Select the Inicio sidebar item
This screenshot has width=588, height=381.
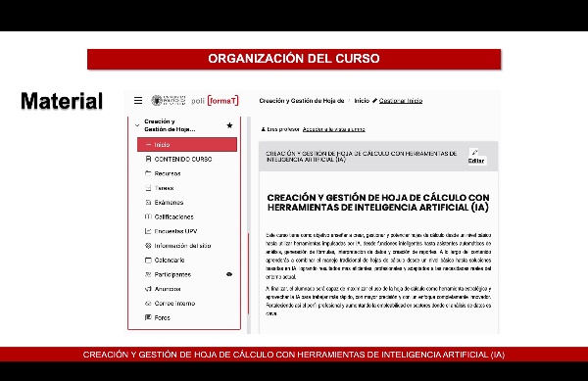[x=187, y=145]
